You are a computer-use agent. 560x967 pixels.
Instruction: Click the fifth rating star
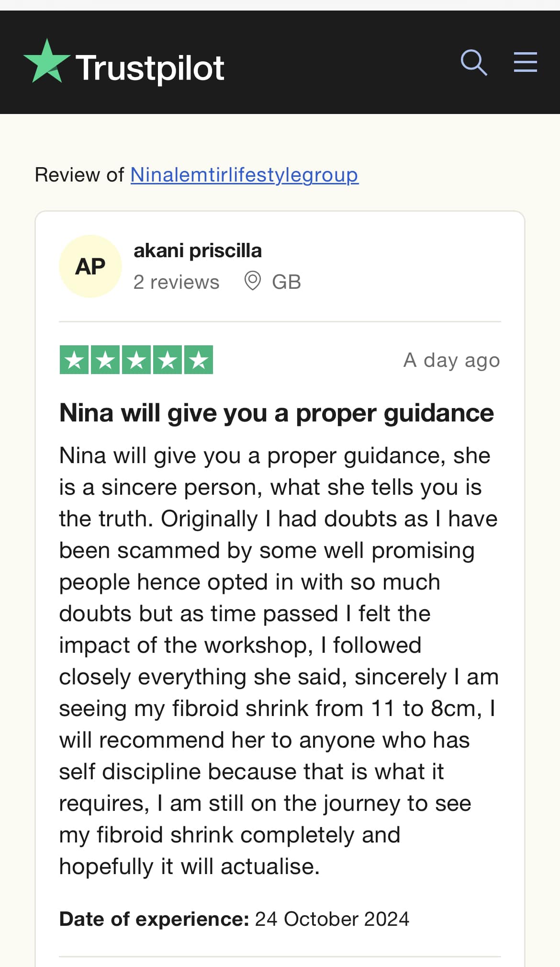[x=199, y=360]
